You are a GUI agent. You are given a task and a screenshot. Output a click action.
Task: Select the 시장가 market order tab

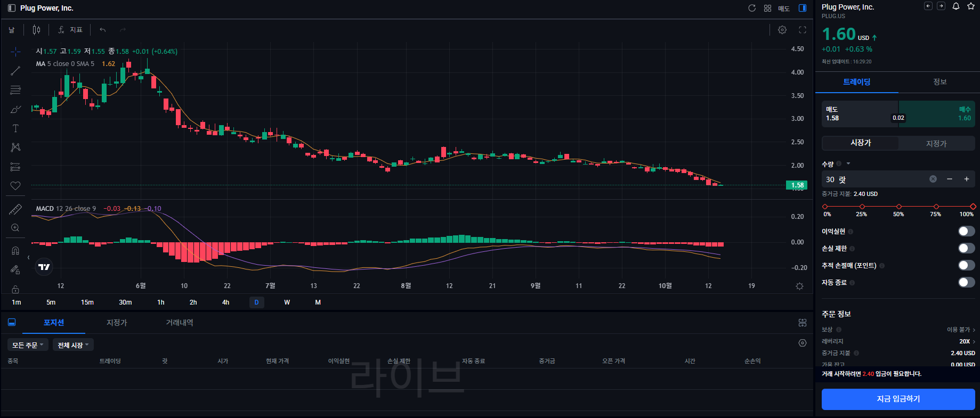(x=860, y=143)
